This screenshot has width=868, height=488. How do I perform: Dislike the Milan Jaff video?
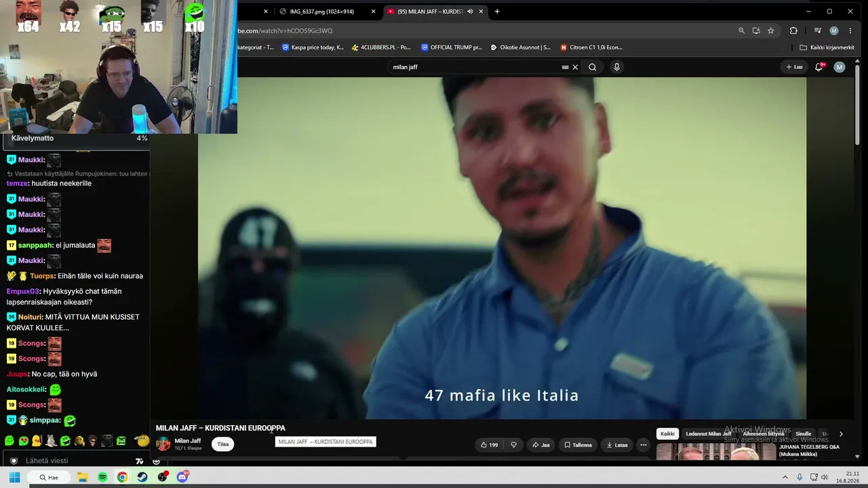coord(513,445)
